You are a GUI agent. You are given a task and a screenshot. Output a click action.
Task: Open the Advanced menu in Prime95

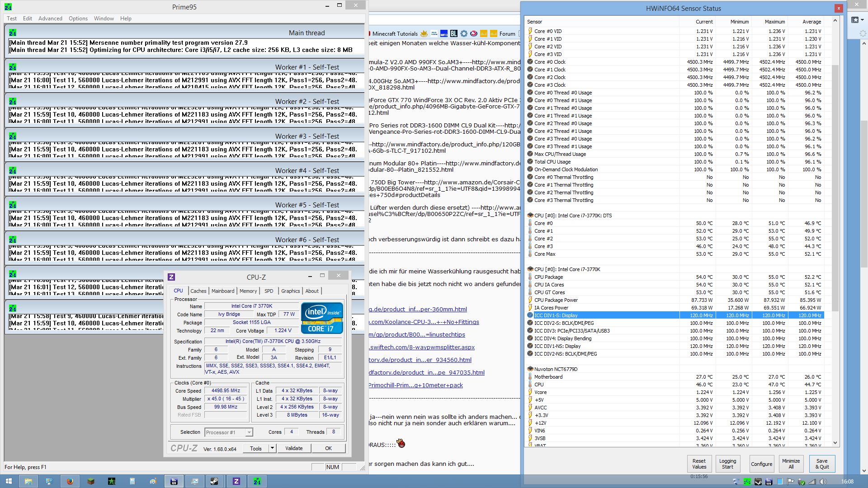point(50,19)
